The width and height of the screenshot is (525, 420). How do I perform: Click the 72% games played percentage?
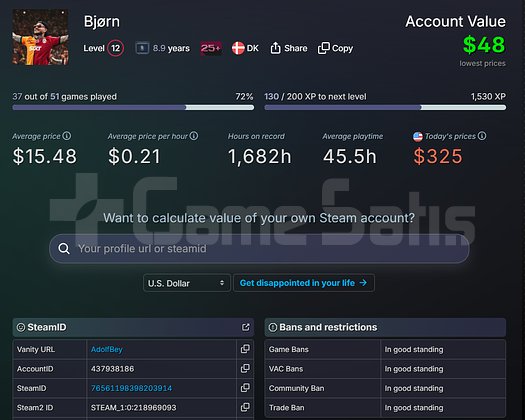[x=244, y=96]
